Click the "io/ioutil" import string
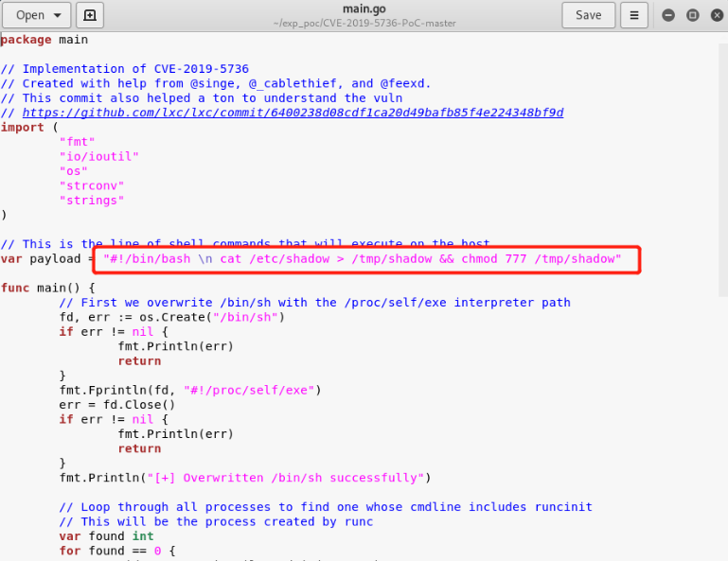The image size is (728, 561). 98,157
